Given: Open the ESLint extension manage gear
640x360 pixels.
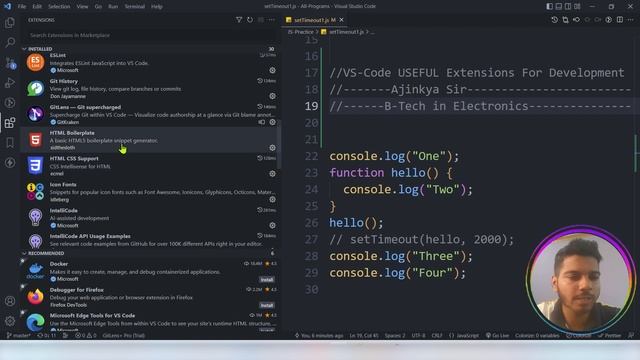Looking at the screenshot, I should [x=272, y=70].
